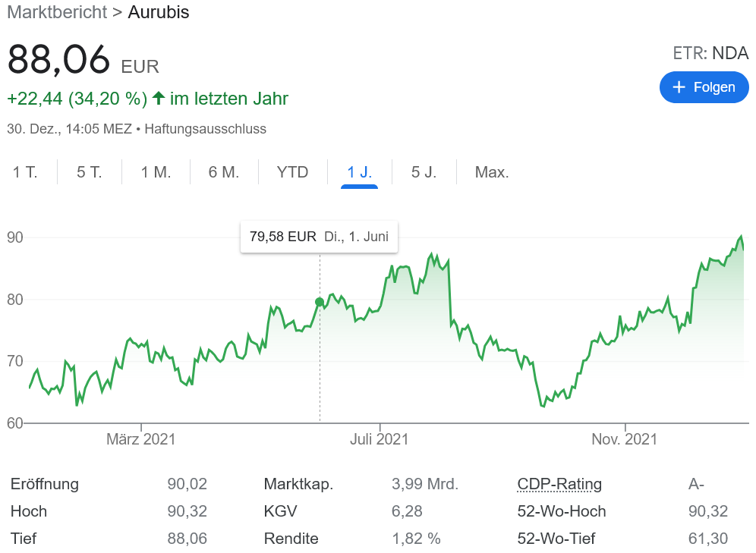Screen dimensions: 756x553
Task: Switch to the 6 M. chart view
Action: click(223, 172)
